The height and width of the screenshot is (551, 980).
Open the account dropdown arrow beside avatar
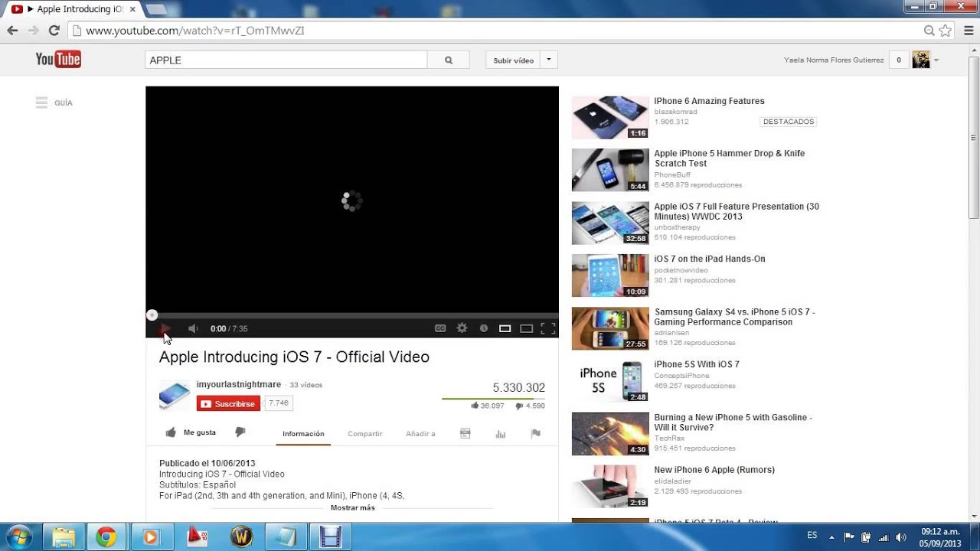coord(936,60)
